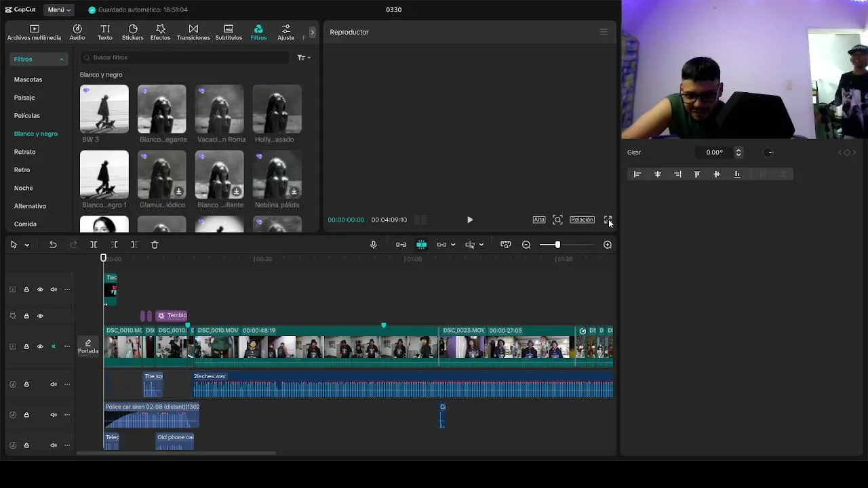Align horizontal center icon

(x=657, y=174)
